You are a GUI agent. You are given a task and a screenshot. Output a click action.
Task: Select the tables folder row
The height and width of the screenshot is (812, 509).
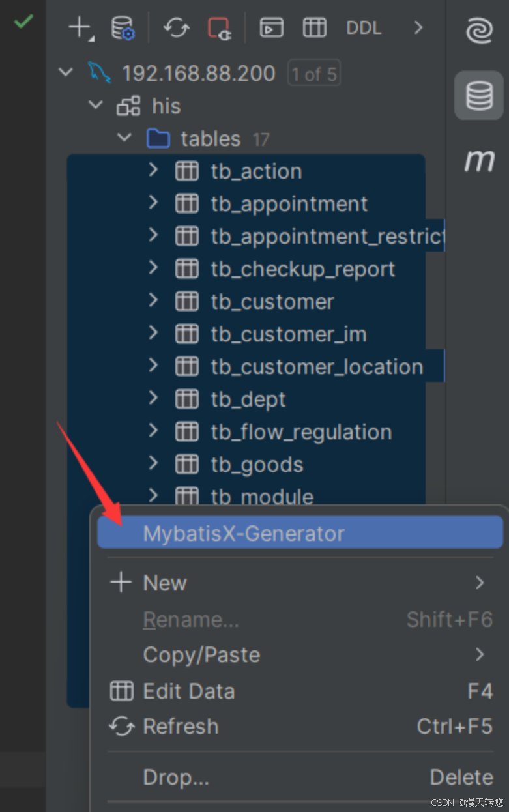coord(211,139)
